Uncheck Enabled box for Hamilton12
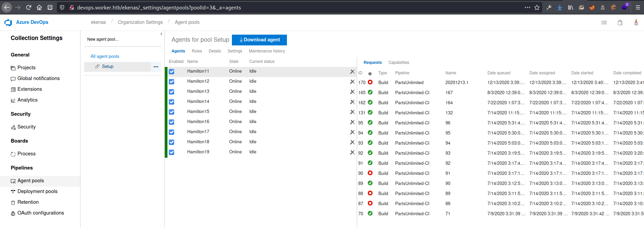 [x=171, y=81]
